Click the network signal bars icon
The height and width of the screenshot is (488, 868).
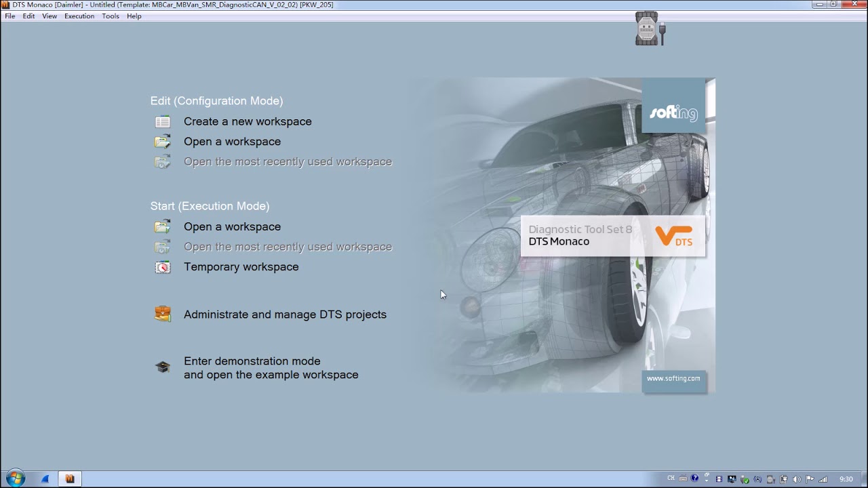tap(823, 479)
